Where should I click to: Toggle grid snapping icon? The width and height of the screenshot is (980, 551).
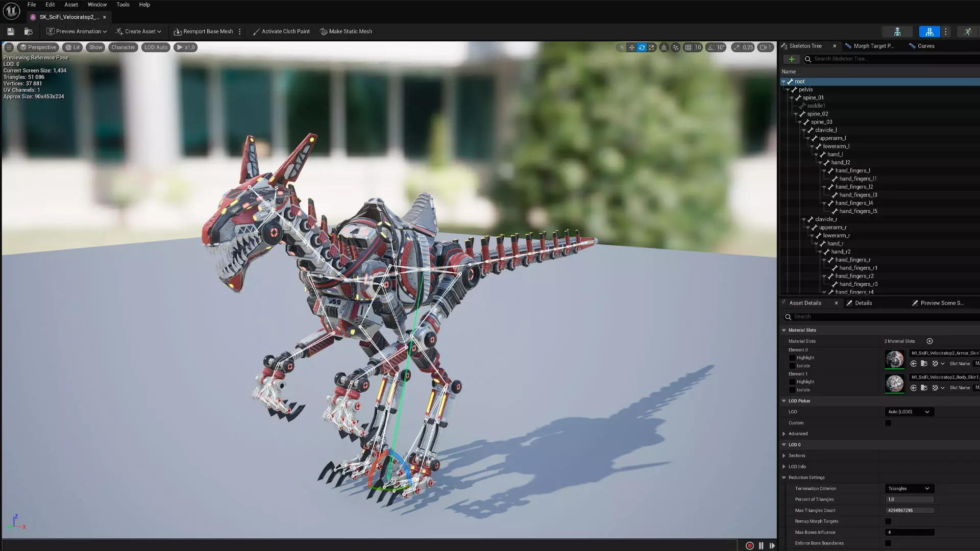[688, 47]
